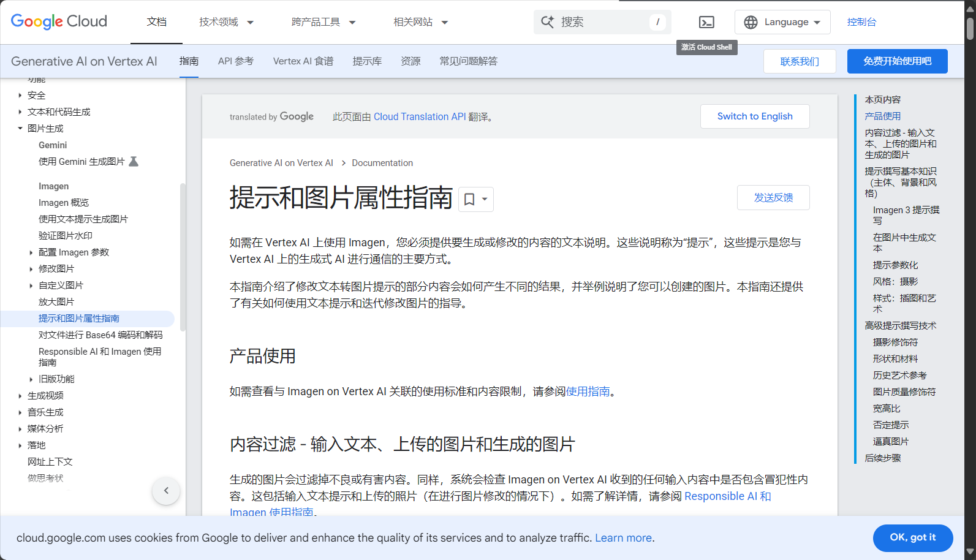Image resolution: width=976 pixels, height=560 pixels.
Task: Open 放大图片 sidebar item
Action: tap(56, 302)
